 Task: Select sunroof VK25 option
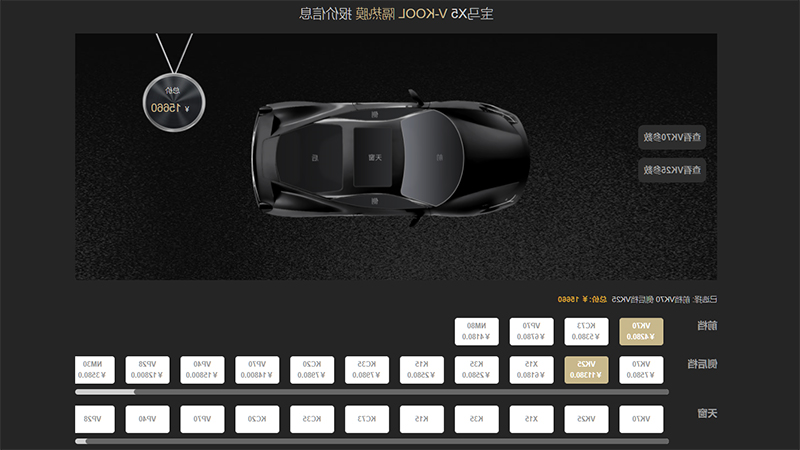(x=586, y=419)
